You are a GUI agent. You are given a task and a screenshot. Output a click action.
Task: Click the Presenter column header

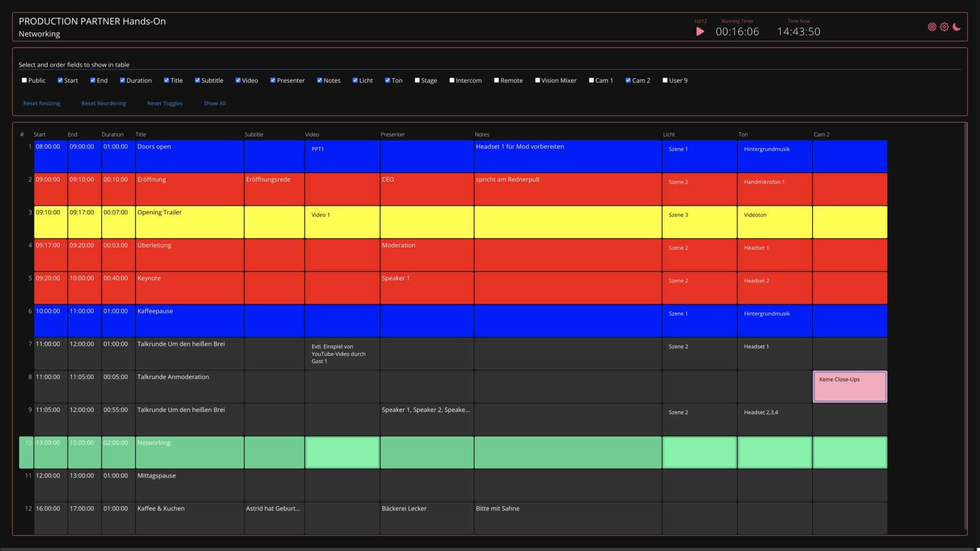click(392, 134)
